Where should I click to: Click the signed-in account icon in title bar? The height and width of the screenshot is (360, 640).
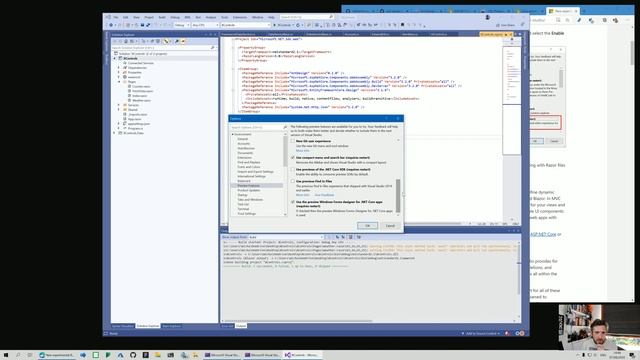click(487, 18)
